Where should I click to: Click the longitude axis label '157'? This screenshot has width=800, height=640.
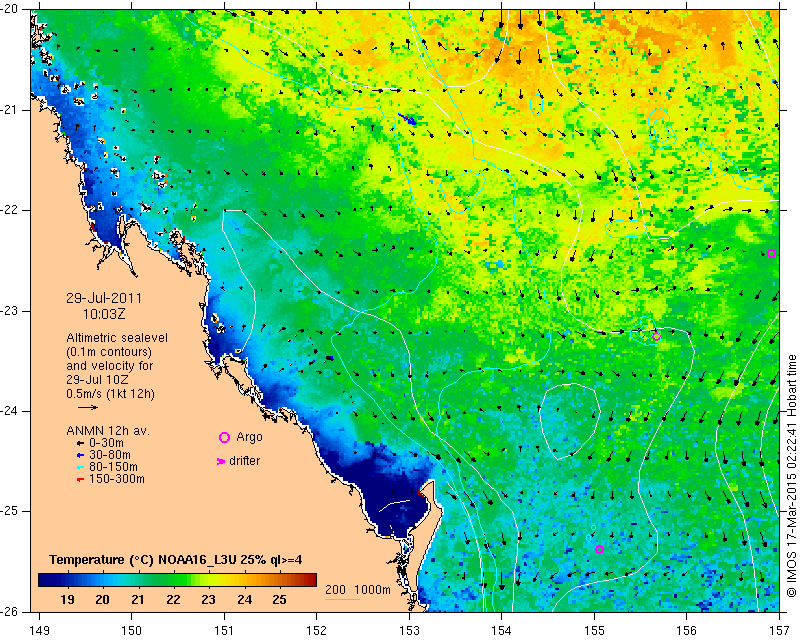(779, 630)
